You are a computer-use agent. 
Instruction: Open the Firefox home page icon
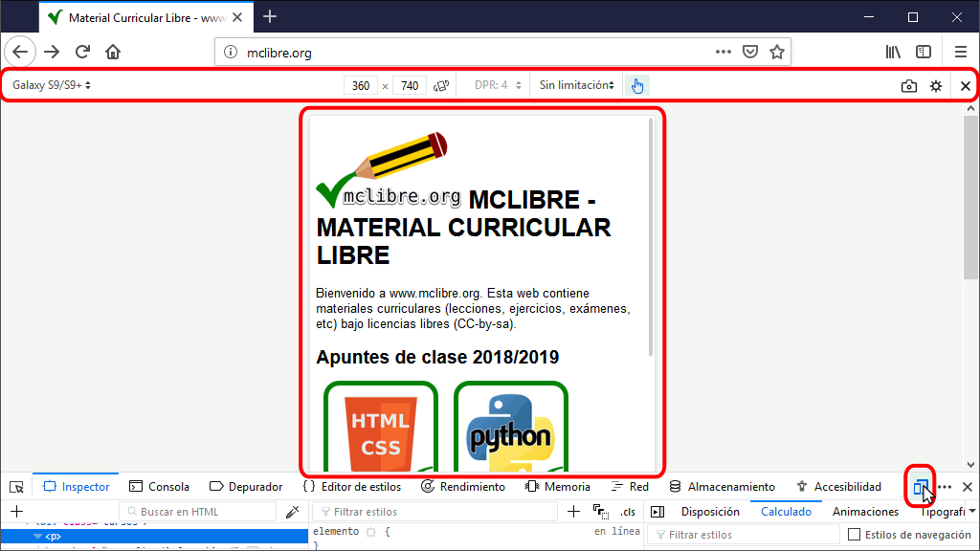(113, 52)
